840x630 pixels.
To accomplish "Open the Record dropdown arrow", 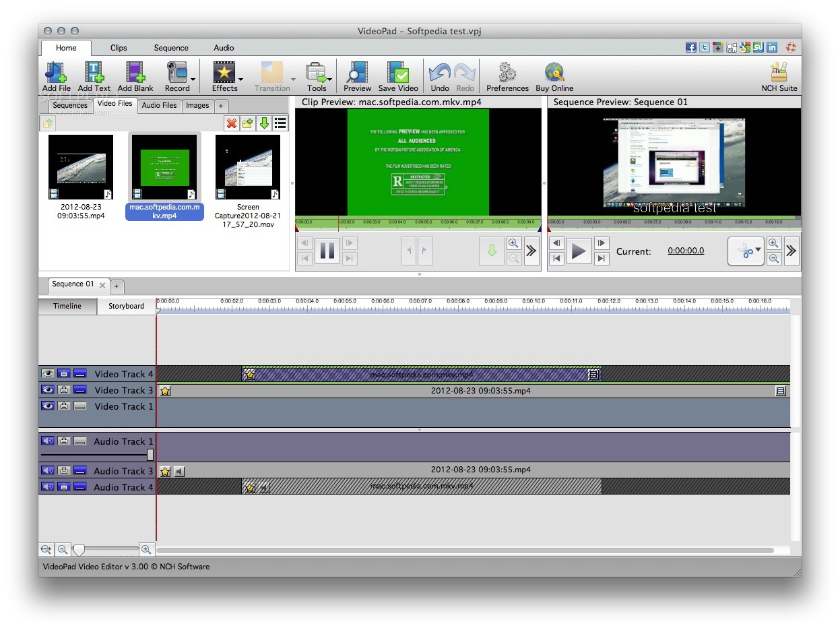I will pyautogui.click(x=193, y=80).
